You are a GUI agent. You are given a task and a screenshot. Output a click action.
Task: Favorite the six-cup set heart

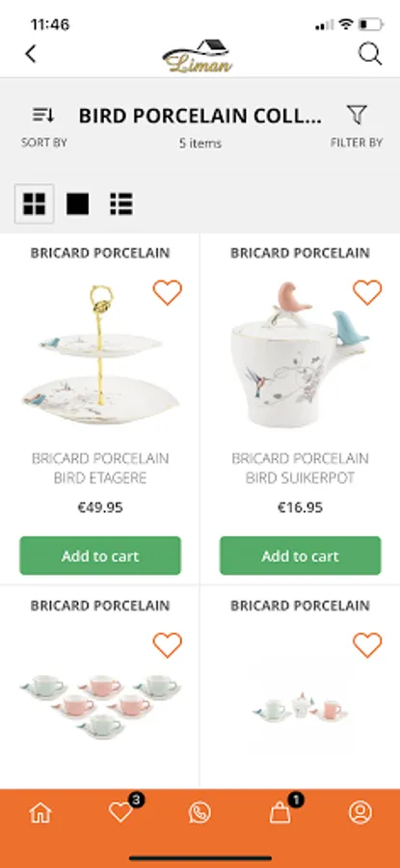(x=167, y=645)
